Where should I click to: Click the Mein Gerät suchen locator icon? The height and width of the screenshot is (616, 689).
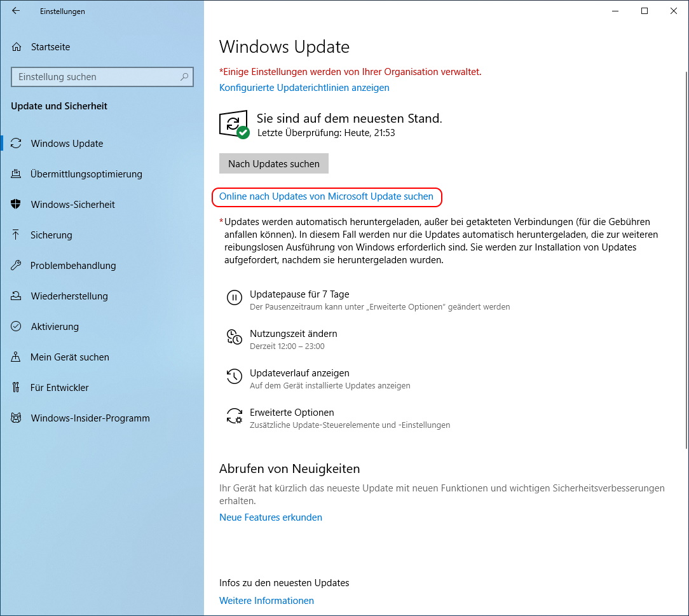[16, 357]
